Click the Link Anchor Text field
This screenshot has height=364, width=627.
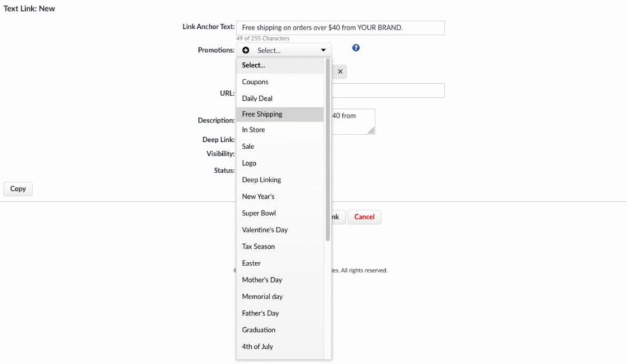pos(340,28)
